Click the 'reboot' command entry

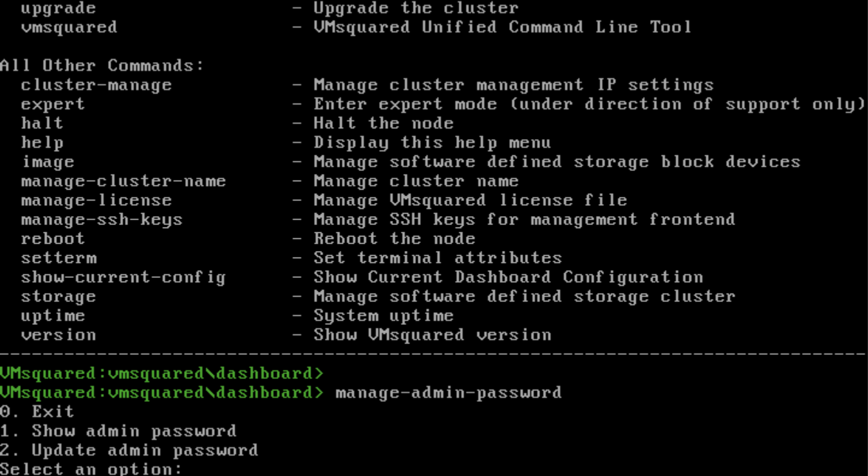[x=53, y=239]
